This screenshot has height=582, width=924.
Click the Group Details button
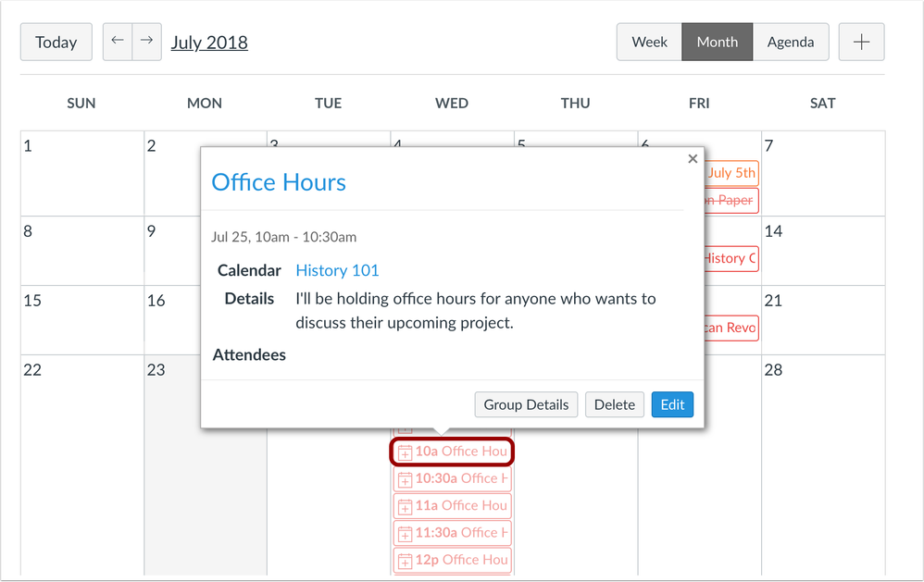click(x=525, y=404)
